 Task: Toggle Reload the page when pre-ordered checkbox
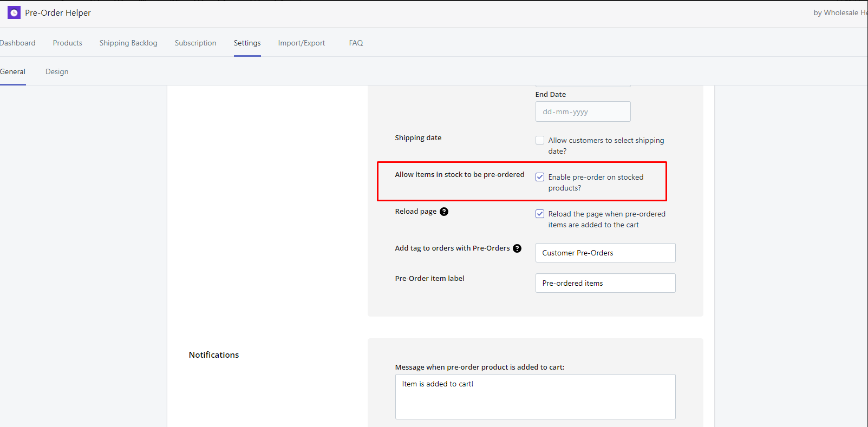click(540, 214)
